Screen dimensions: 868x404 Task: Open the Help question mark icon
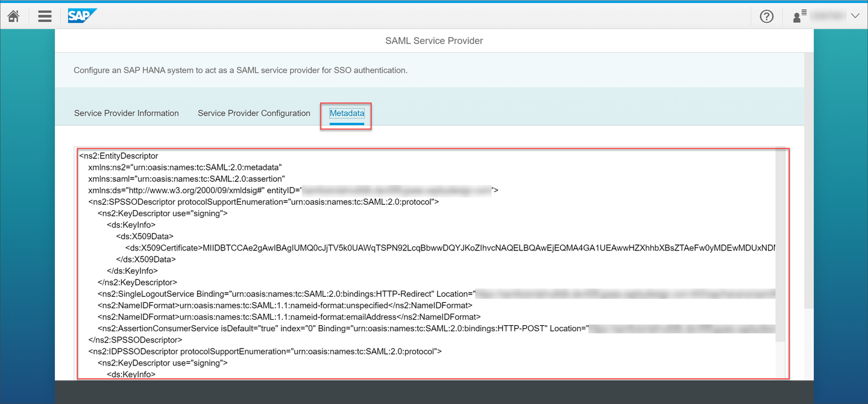click(767, 16)
